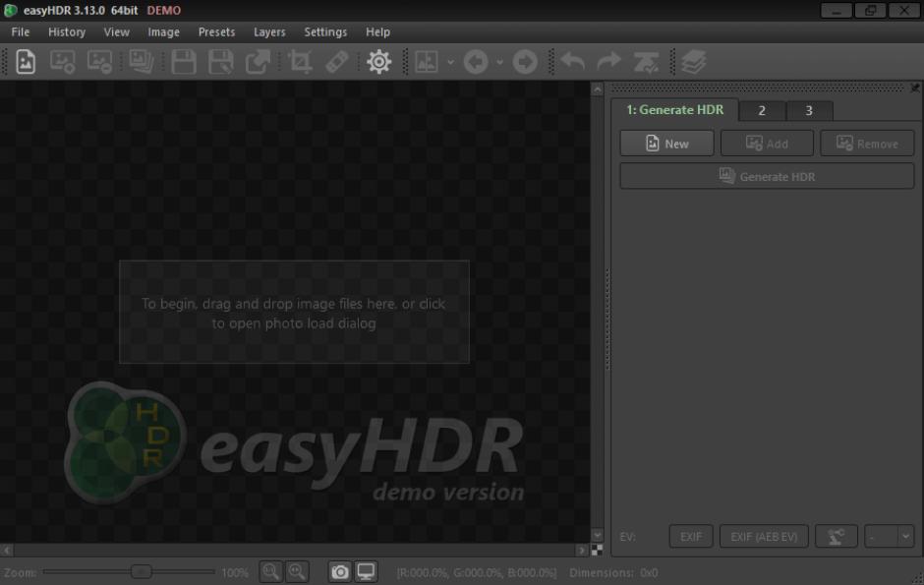Viewport: 924px width, 585px height.
Task: Click vertical scrollbar up arrow
Action: point(597,88)
